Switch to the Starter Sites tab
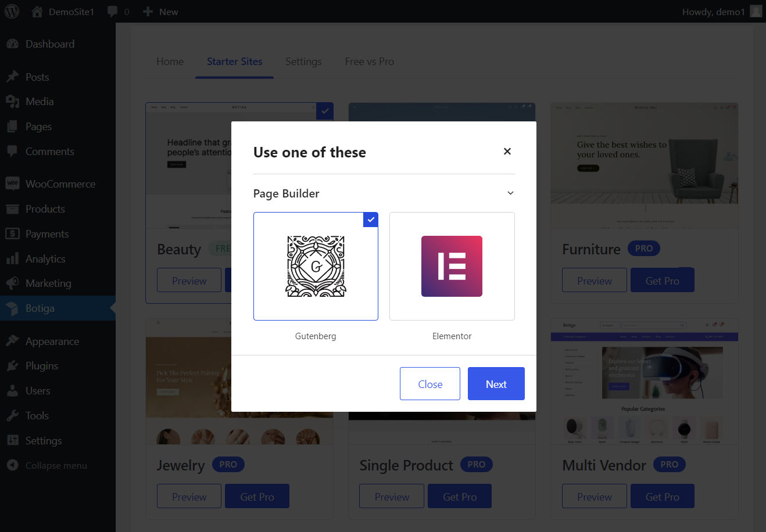The width and height of the screenshot is (766, 532). (235, 62)
